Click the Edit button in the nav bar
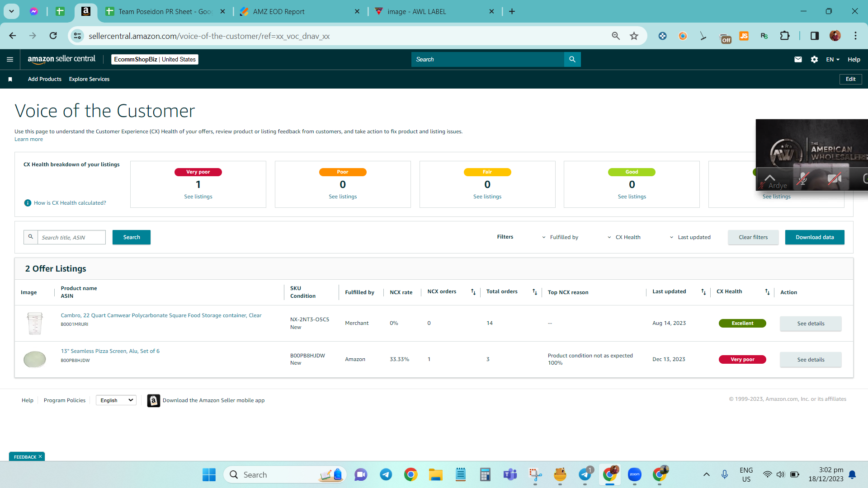868x488 pixels. click(x=850, y=79)
